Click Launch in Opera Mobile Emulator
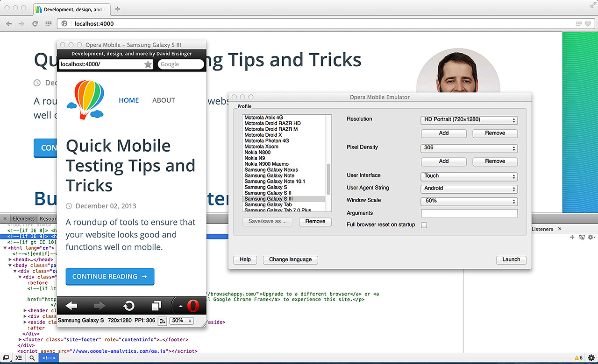 (x=511, y=259)
